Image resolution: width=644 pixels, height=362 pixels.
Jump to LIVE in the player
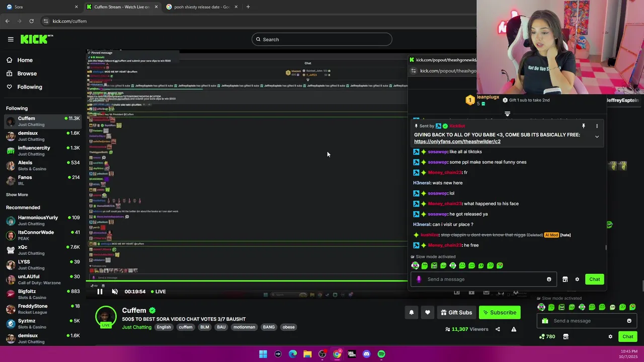click(157, 292)
